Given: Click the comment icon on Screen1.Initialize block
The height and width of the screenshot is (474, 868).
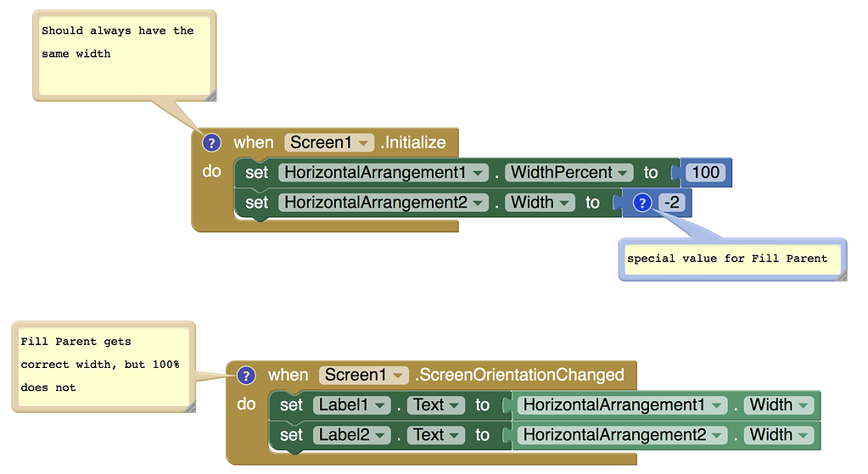Looking at the screenshot, I should pos(211,142).
